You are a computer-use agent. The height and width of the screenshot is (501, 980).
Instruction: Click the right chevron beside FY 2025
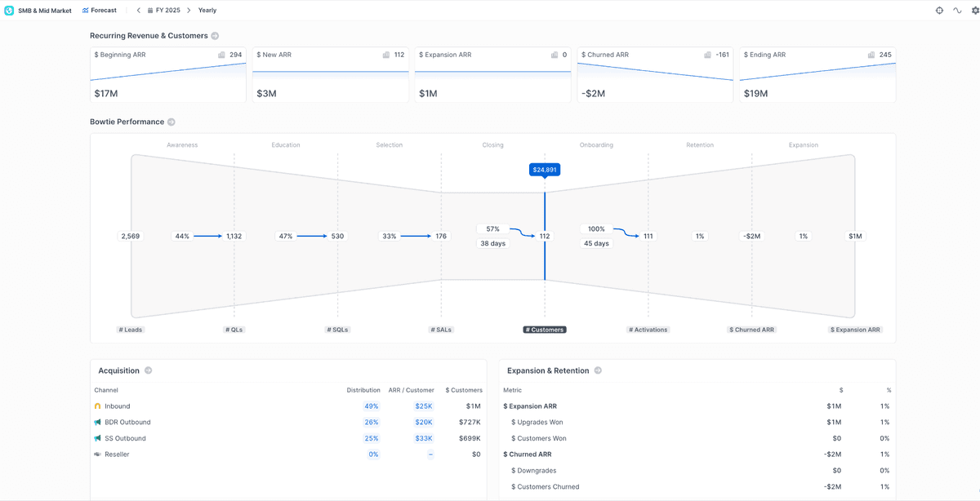[x=188, y=11]
